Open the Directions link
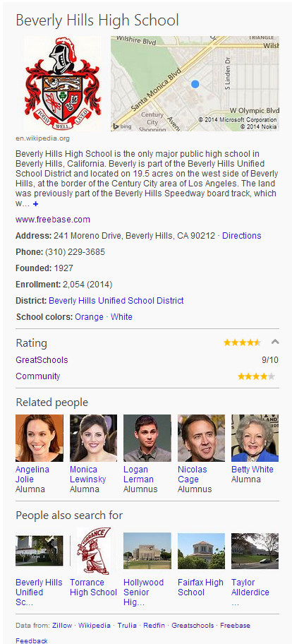The height and width of the screenshot is (644, 292). pos(241,236)
